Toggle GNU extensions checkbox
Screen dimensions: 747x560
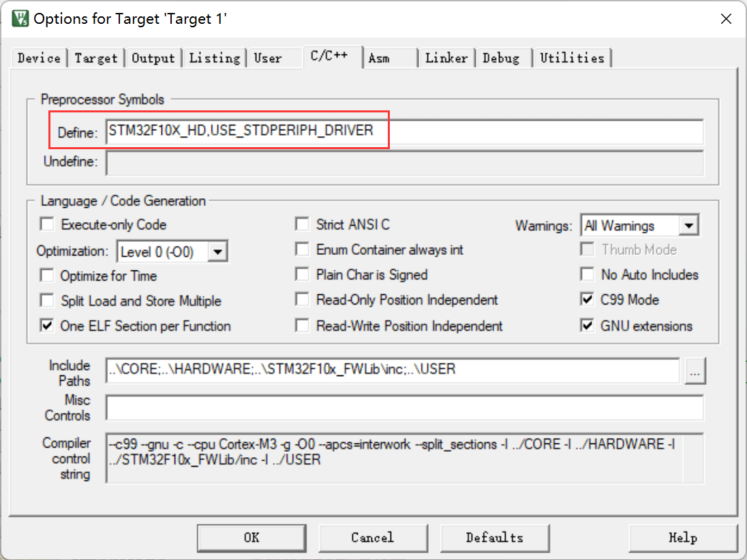(587, 326)
